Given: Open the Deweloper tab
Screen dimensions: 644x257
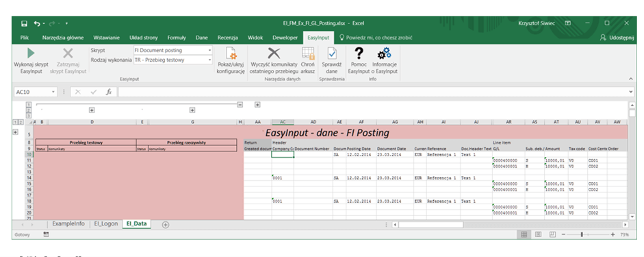Looking at the screenshot, I should (285, 38).
